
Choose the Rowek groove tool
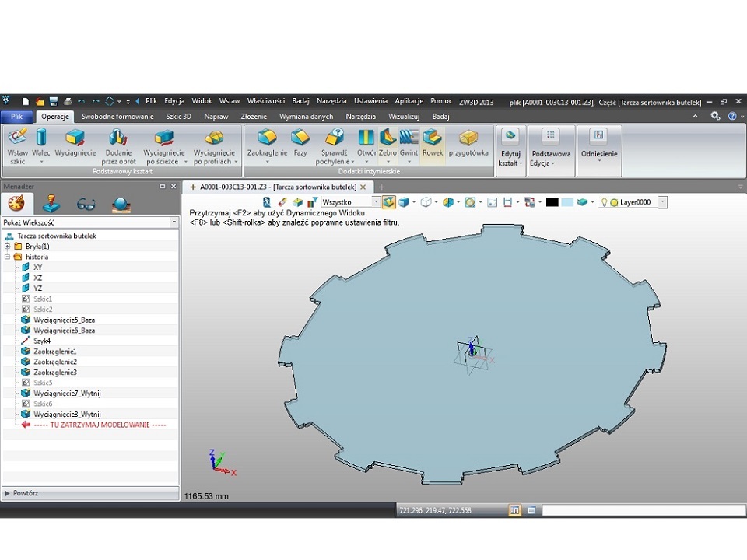[433, 143]
